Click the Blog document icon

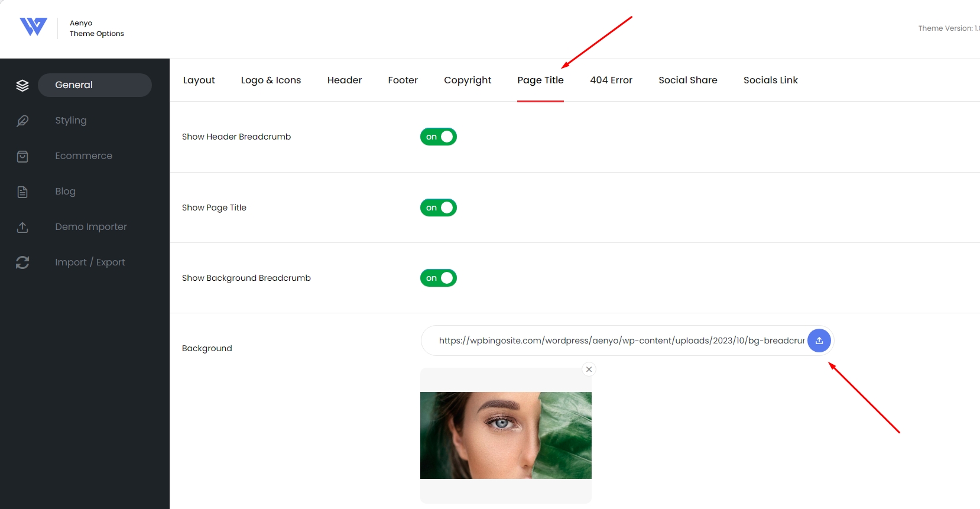(22, 192)
